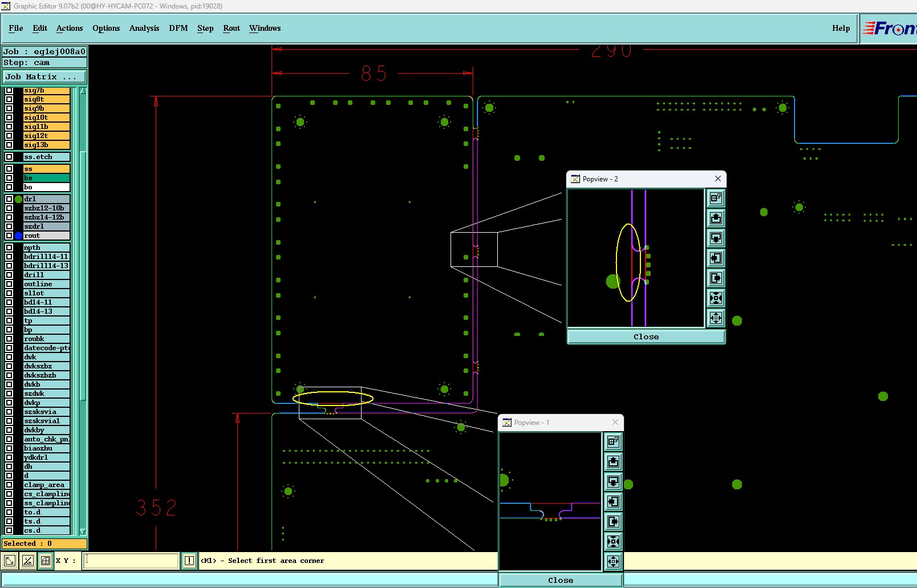Open the Windows menu
This screenshot has width=917, height=588.
tap(265, 28)
